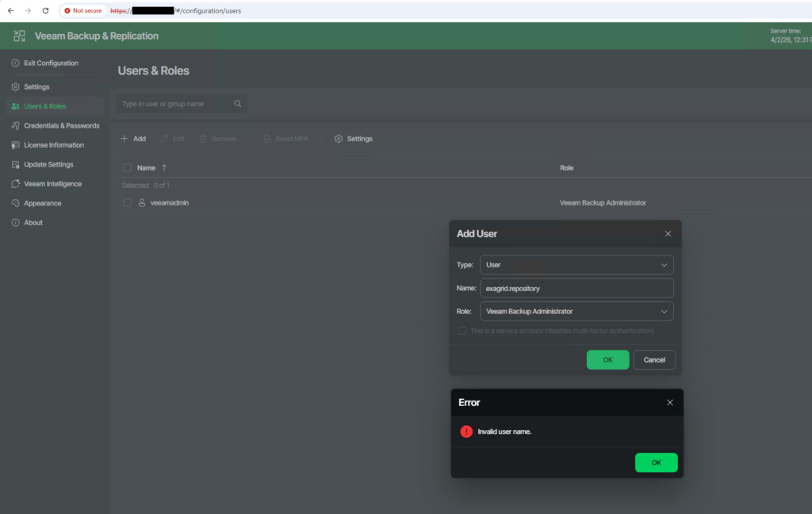Image resolution: width=812 pixels, height=514 pixels.
Task: Click the Exit Configuration back arrow icon
Action: pos(16,63)
